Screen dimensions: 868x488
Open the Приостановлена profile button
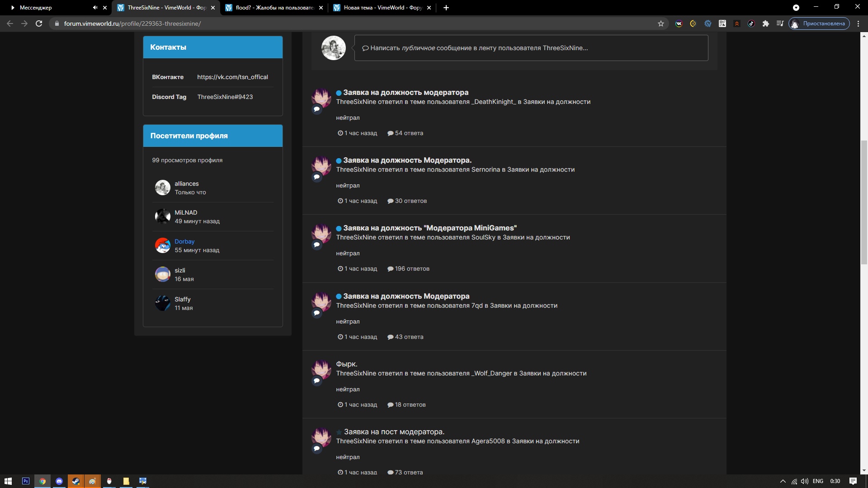coord(819,23)
